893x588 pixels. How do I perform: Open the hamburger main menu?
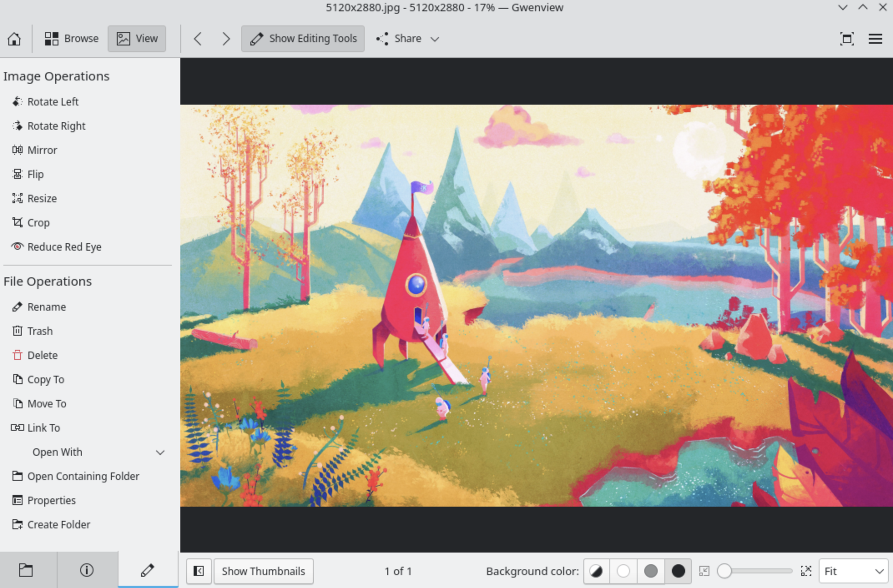pyautogui.click(x=875, y=39)
